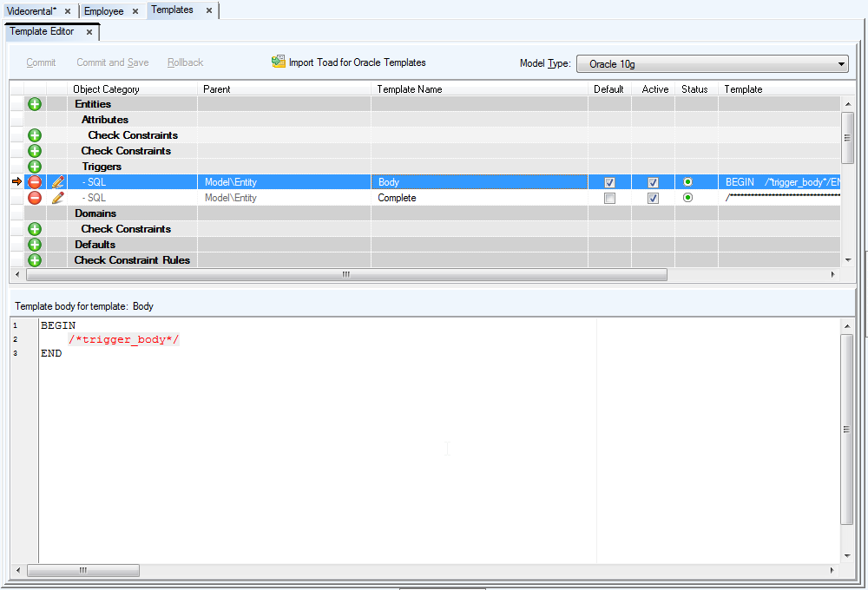
Task: Click Template Name cell 'Complete'
Action: click(479, 198)
